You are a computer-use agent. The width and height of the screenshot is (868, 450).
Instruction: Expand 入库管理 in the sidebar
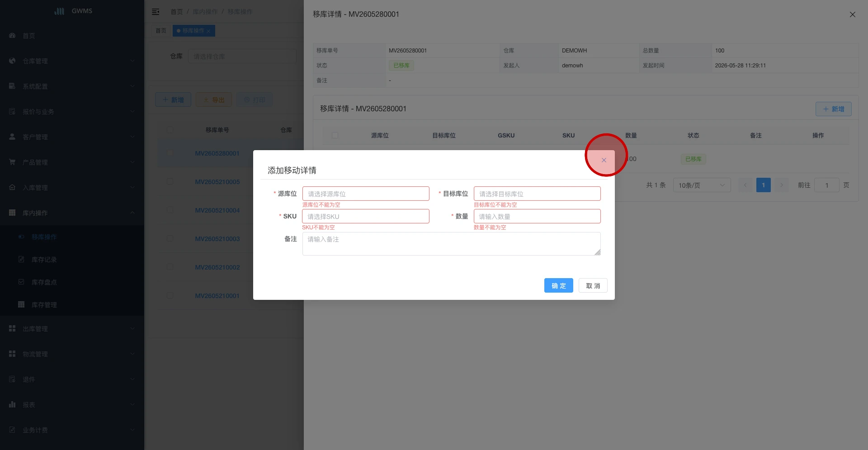tap(72, 187)
